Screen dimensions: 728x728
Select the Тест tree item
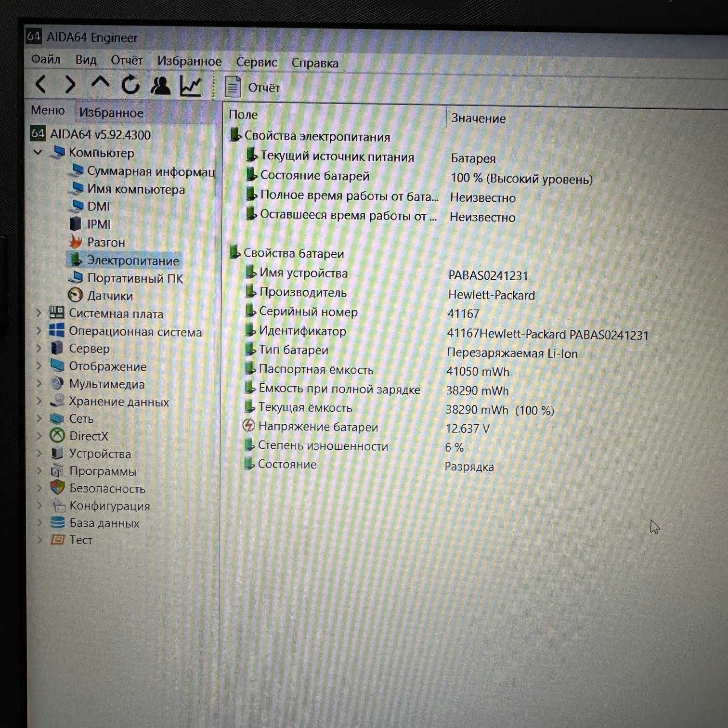coord(80,540)
